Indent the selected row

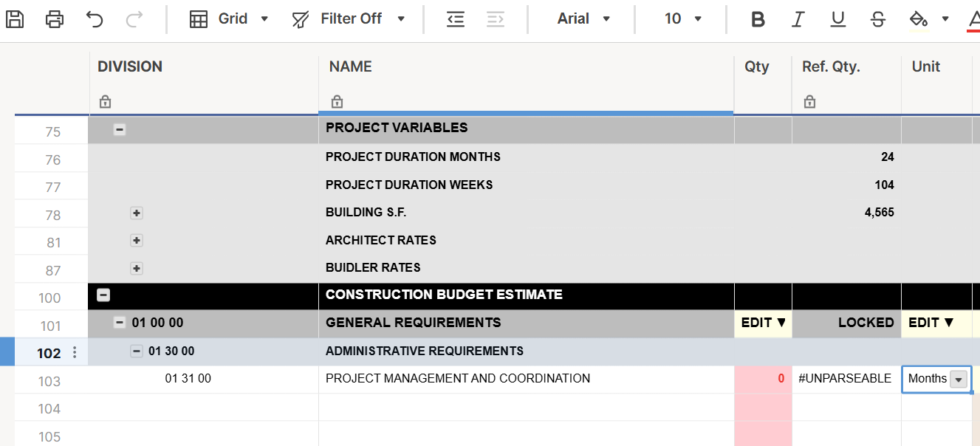pyautogui.click(x=496, y=18)
